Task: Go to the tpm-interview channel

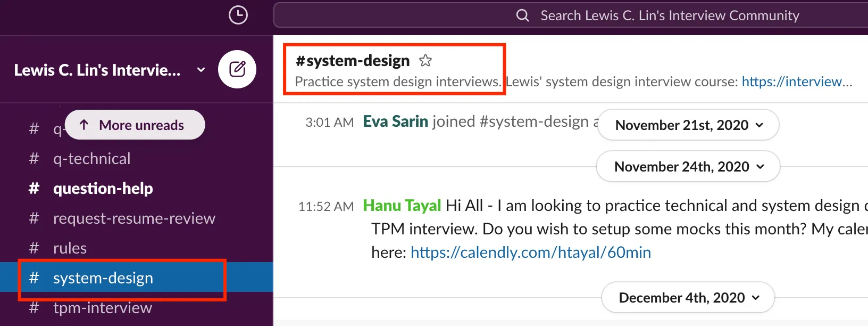Action: (102, 308)
